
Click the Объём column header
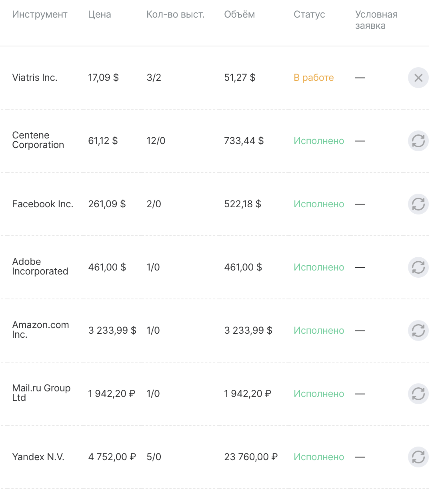point(239,15)
